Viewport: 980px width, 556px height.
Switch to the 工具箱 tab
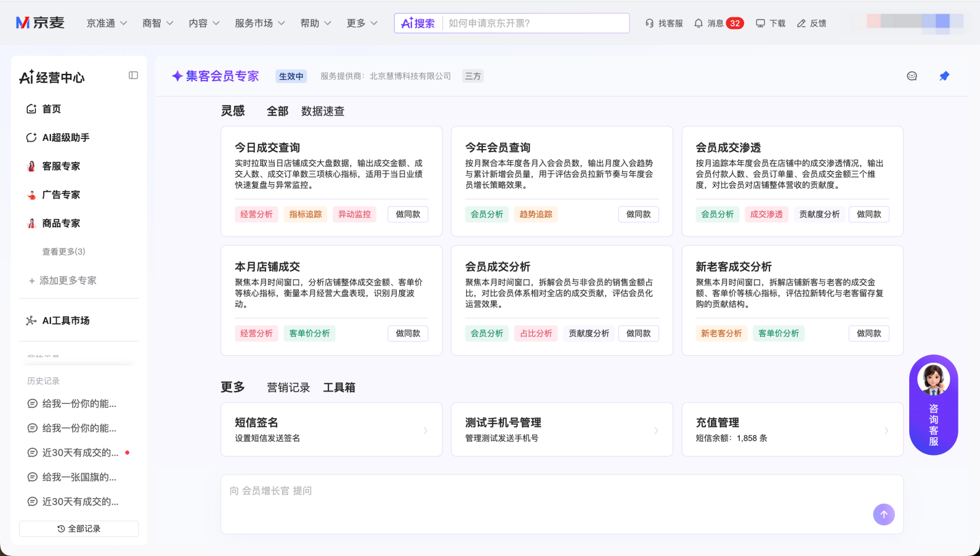(x=339, y=387)
